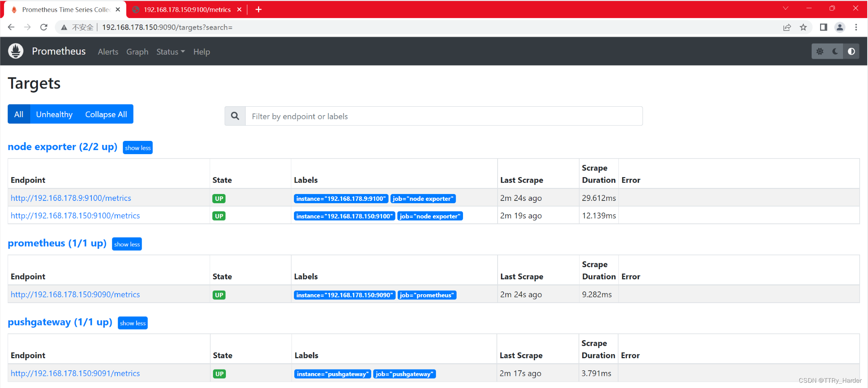This screenshot has height=388, width=868.
Task: Click instance="192.168.178.150:9090" label badge
Action: click(345, 295)
